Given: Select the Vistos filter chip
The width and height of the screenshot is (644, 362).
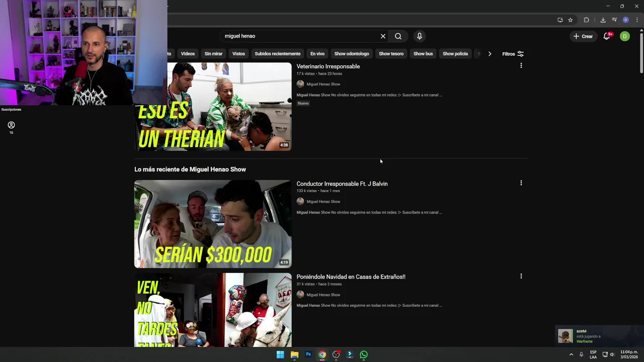Looking at the screenshot, I should click(x=238, y=54).
